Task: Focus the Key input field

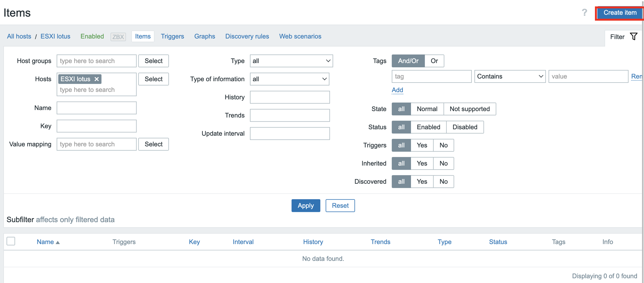Action: click(96, 126)
